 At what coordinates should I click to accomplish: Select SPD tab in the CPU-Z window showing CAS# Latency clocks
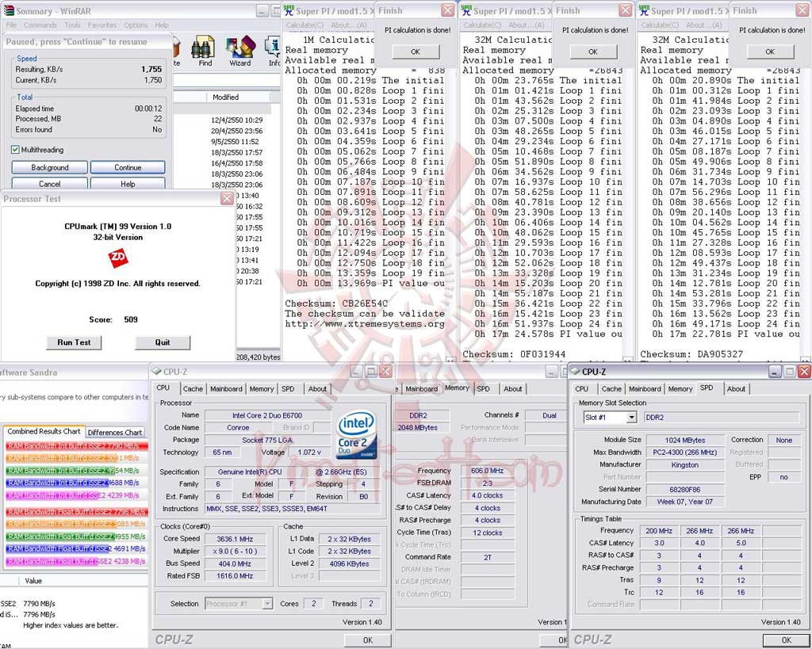[x=483, y=388]
